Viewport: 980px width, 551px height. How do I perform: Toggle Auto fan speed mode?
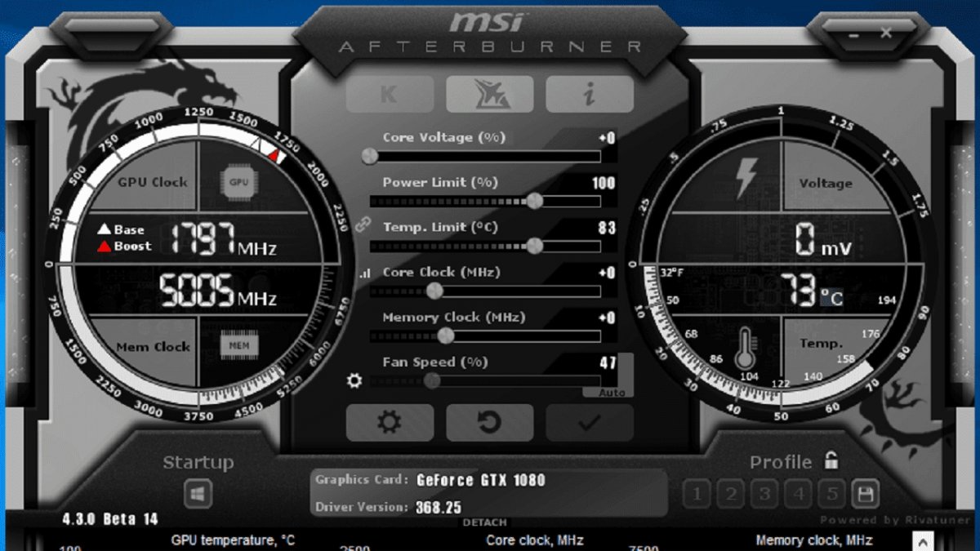[x=612, y=393]
